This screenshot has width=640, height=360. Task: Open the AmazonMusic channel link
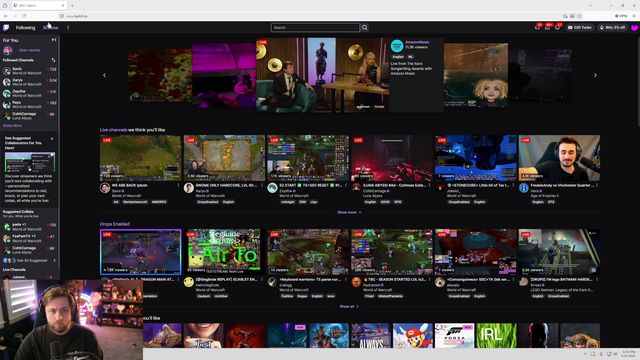pyautogui.click(x=417, y=42)
